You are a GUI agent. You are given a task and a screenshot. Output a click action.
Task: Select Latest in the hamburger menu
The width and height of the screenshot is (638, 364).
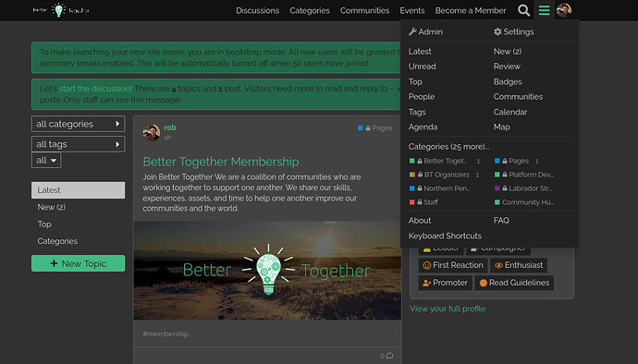pos(420,52)
